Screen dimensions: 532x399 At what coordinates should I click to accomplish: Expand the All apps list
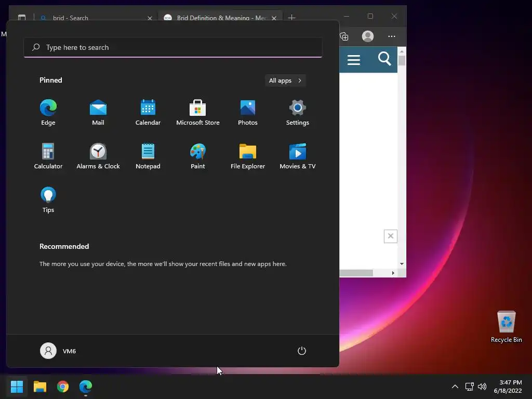pos(285,81)
